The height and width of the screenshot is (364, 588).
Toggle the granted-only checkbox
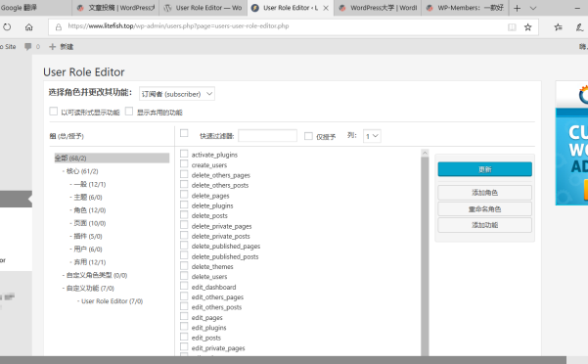[308, 136]
